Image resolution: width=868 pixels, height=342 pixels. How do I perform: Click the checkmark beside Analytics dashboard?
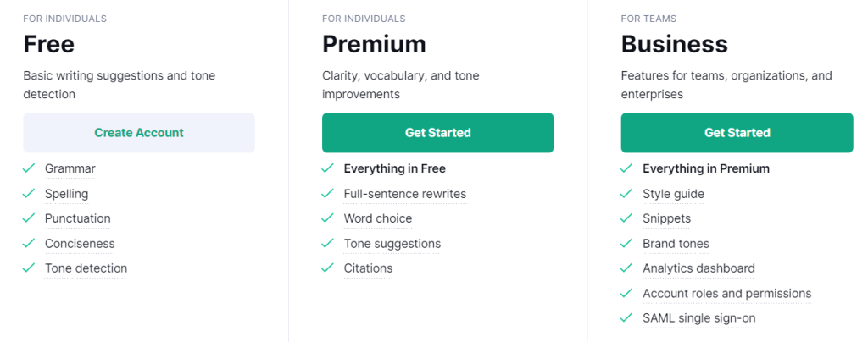pyautogui.click(x=626, y=268)
